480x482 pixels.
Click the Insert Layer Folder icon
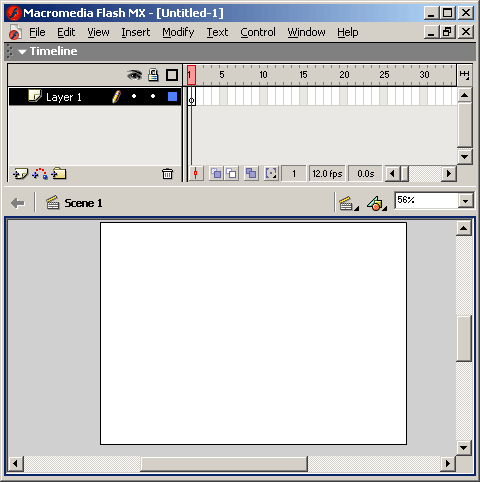59,173
